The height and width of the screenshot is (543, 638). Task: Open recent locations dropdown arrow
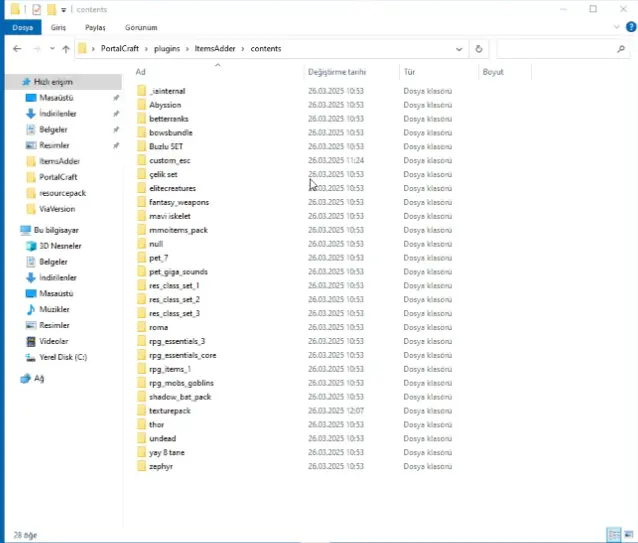click(52, 49)
